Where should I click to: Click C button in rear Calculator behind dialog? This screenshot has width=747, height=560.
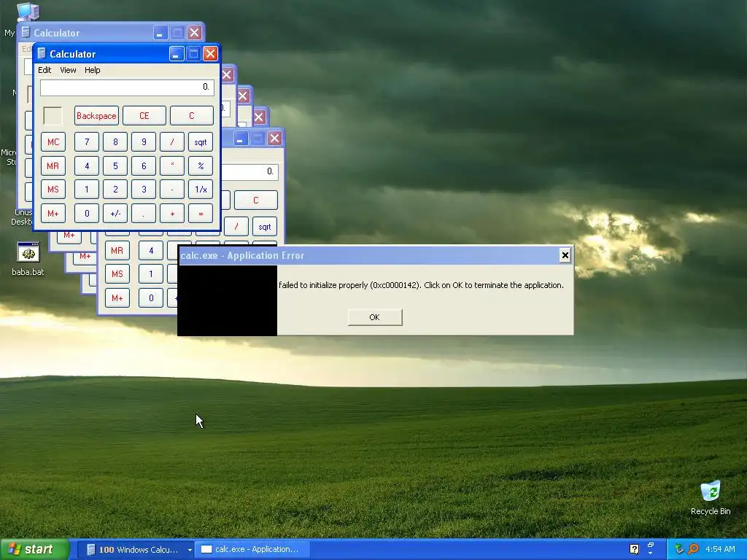256,200
